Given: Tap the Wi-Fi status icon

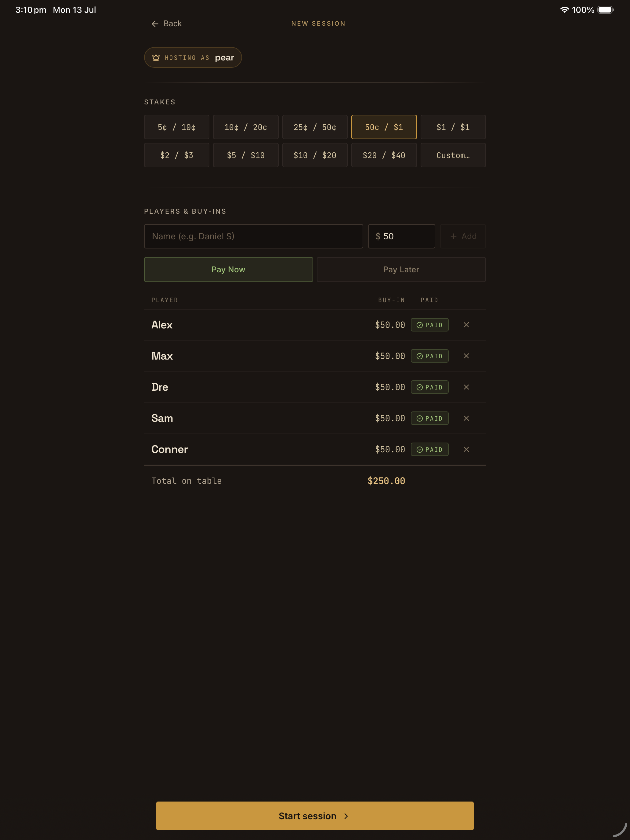Looking at the screenshot, I should (564, 10).
